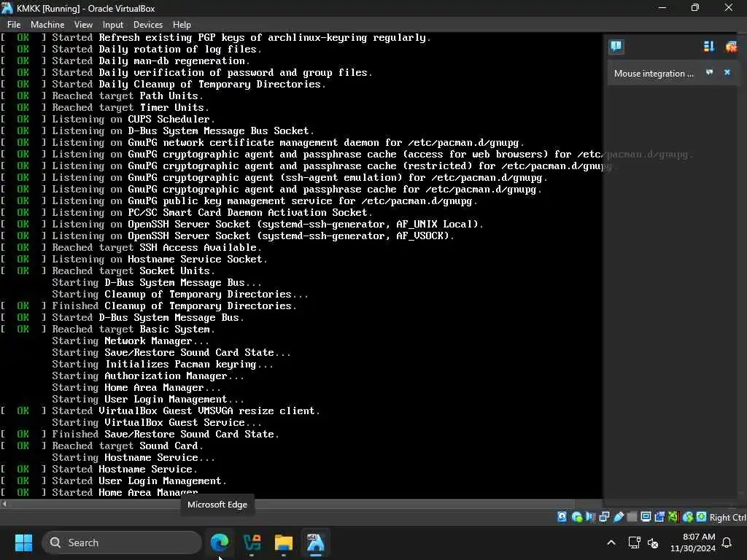Minimize the KMKK VirtualBox window
This screenshot has width=747, height=560.
662,8
